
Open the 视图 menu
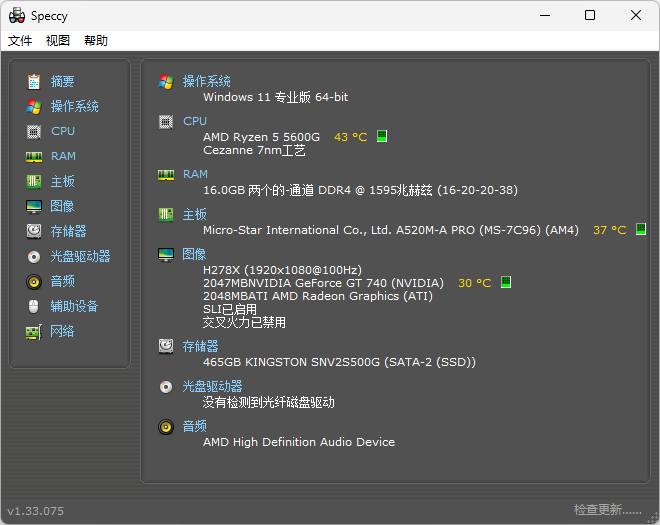58,40
